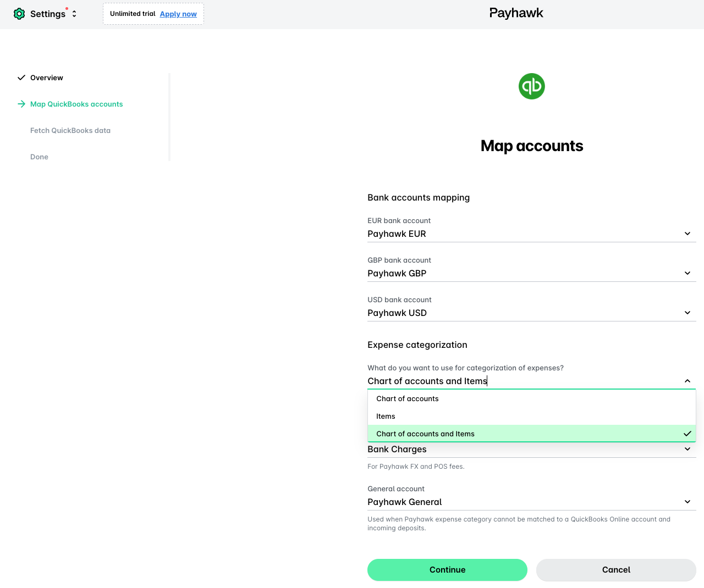Click the Unlimited trial text
Image resolution: width=704 pixels, height=588 pixels.
133,14
